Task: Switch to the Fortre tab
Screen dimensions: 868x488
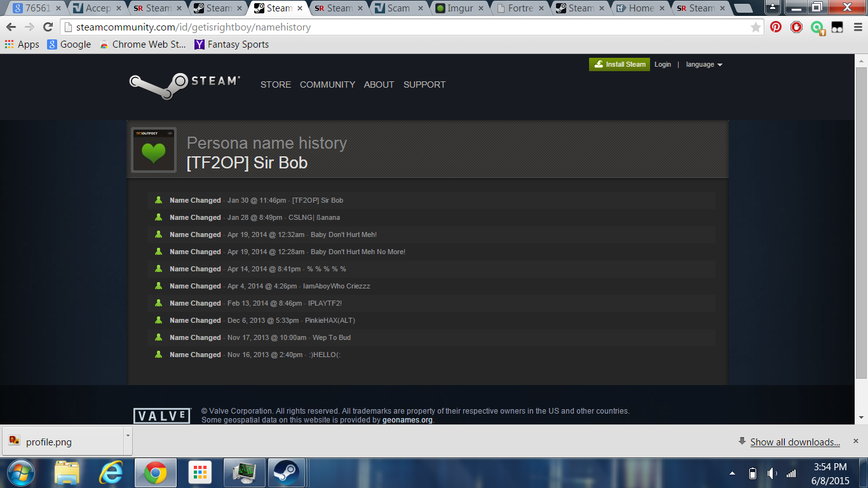Action: 520,8
